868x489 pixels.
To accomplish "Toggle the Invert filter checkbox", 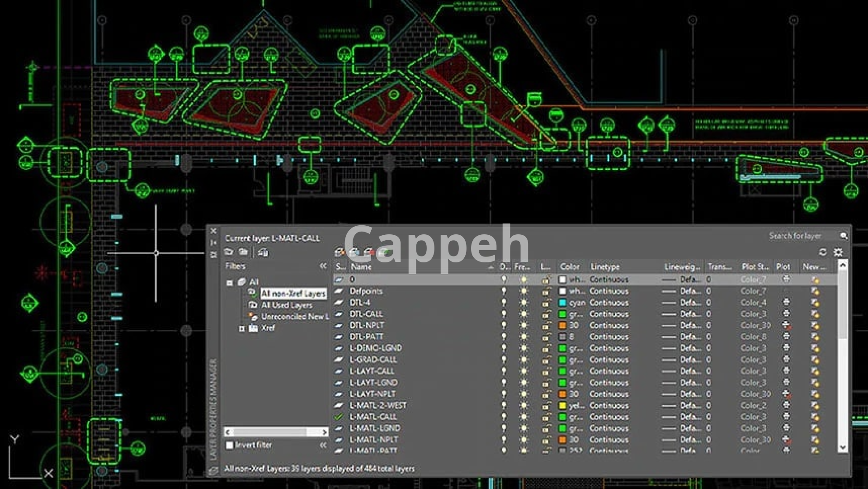I will click(230, 445).
